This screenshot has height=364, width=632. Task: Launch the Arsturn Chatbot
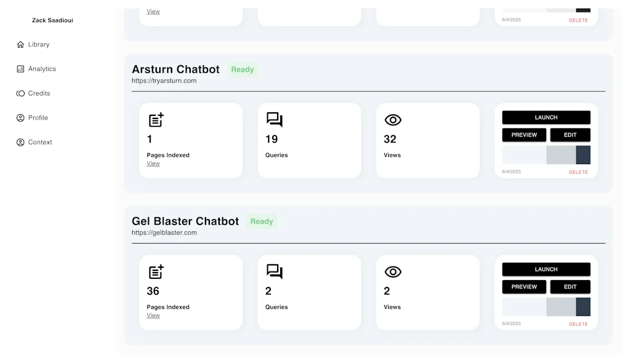click(546, 117)
